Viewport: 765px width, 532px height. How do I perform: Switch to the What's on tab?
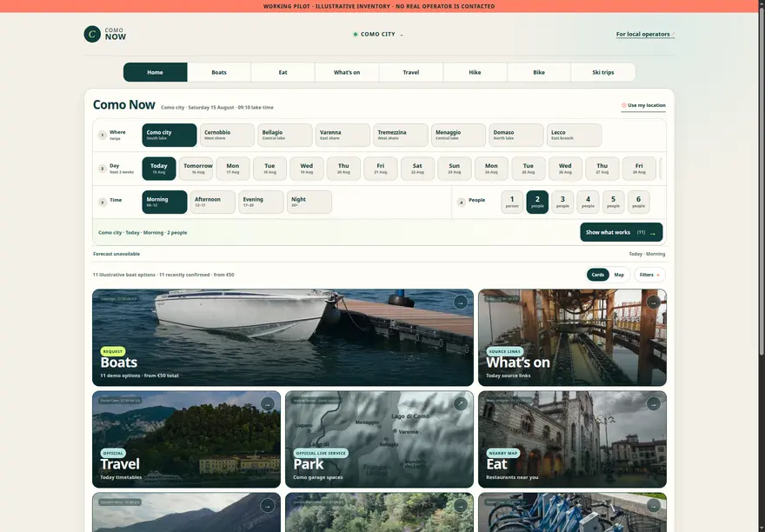click(x=347, y=72)
